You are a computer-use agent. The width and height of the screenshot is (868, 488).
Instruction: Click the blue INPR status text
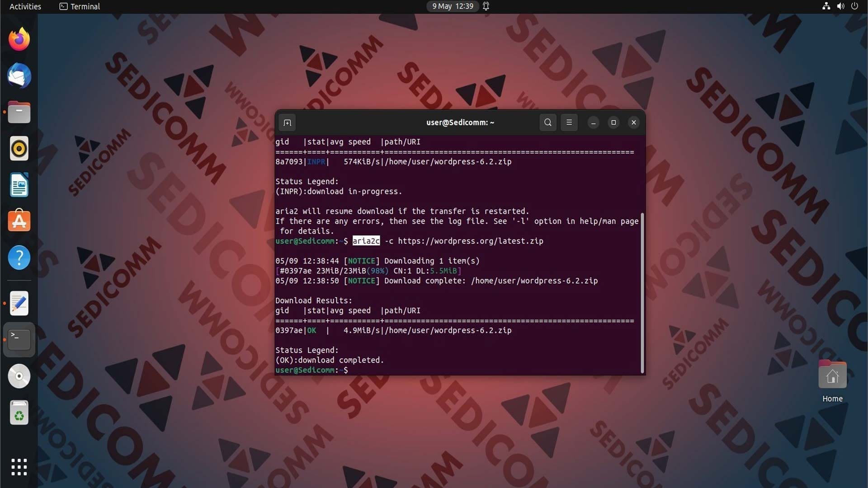click(316, 161)
